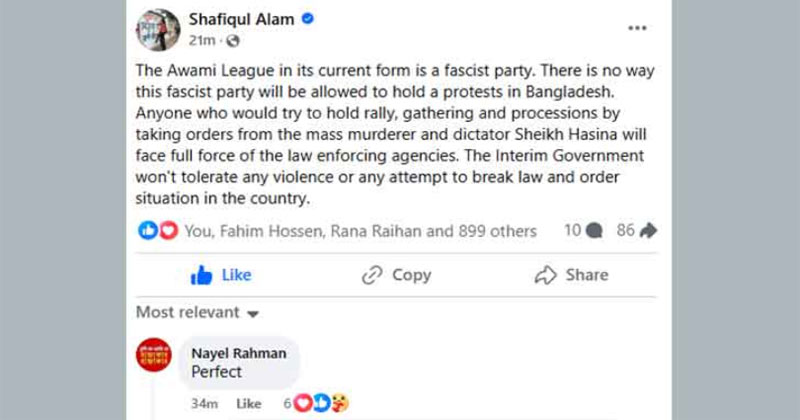Click Shafiqul Alam's profile picture
Image resolution: width=800 pixels, height=420 pixels.
(156, 27)
